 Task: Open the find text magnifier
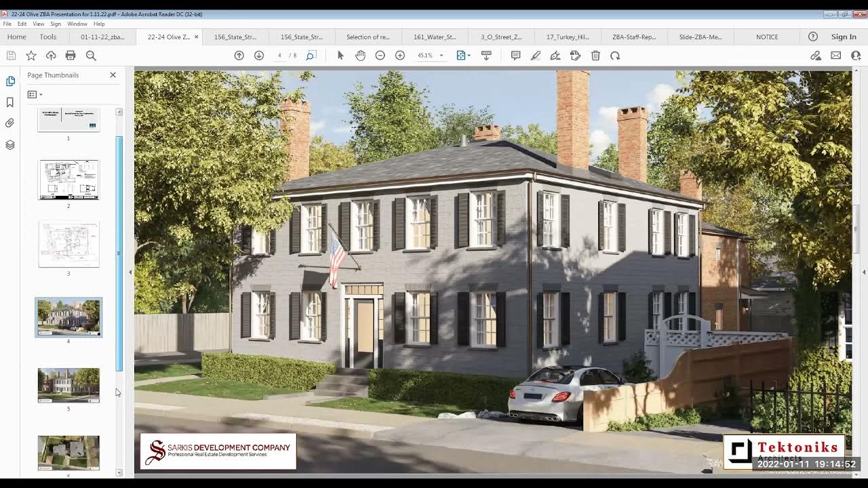point(91,56)
